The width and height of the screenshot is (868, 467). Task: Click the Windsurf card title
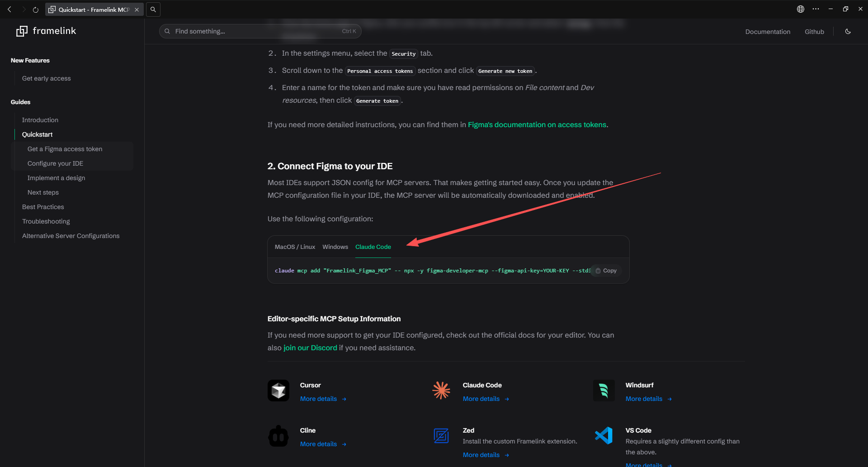point(640,385)
